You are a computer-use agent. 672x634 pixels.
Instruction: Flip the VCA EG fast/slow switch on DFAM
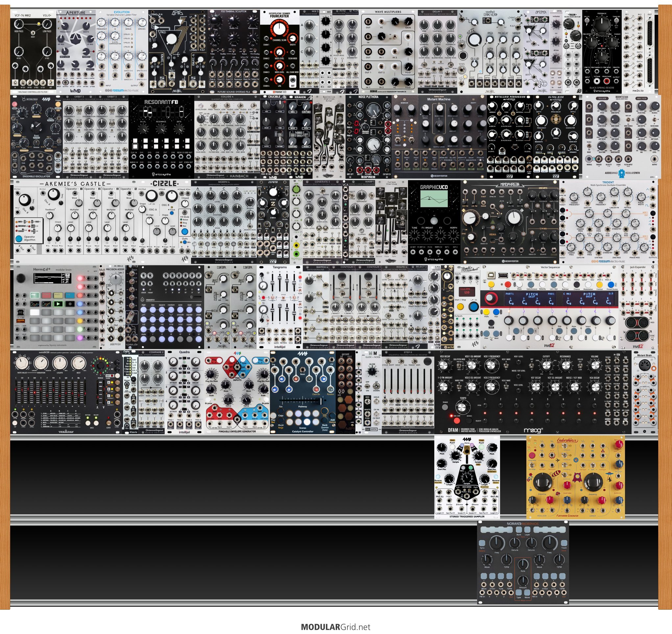tap(580, 365)
